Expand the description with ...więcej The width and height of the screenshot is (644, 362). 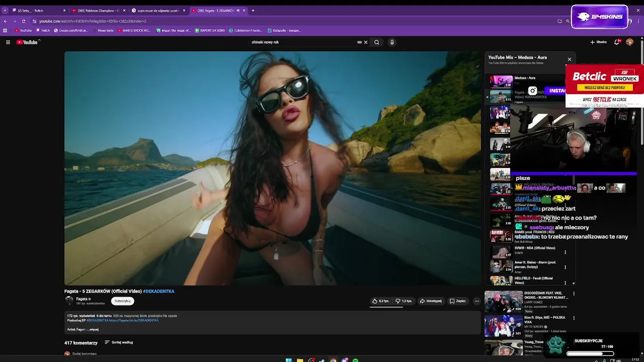[93, 329]
